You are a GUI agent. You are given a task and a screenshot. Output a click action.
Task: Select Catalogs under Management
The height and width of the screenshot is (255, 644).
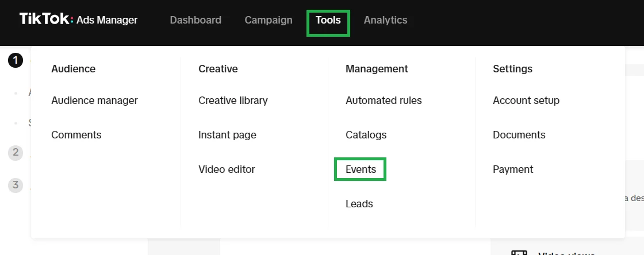[366, 135]
